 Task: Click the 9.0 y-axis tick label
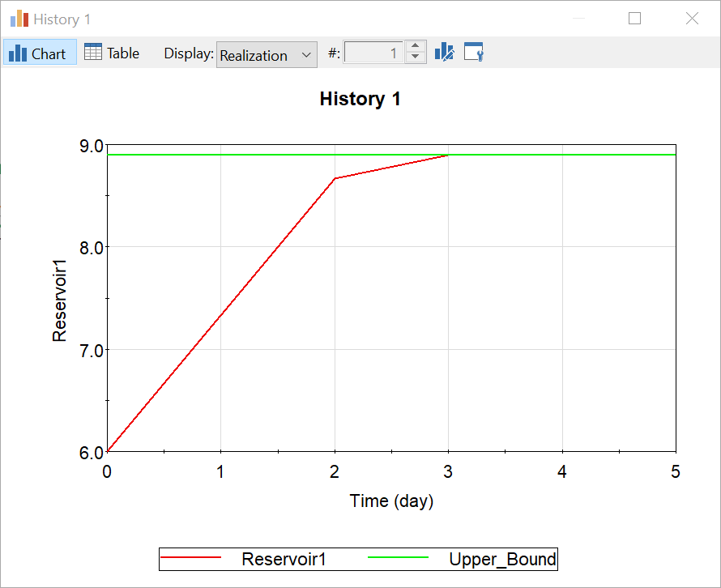tap(91, 147)
